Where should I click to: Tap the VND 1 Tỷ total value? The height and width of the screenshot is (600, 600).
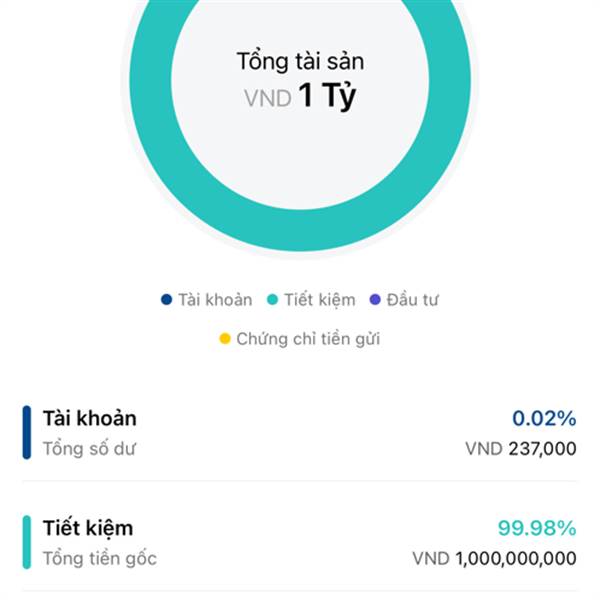[300, 96]
